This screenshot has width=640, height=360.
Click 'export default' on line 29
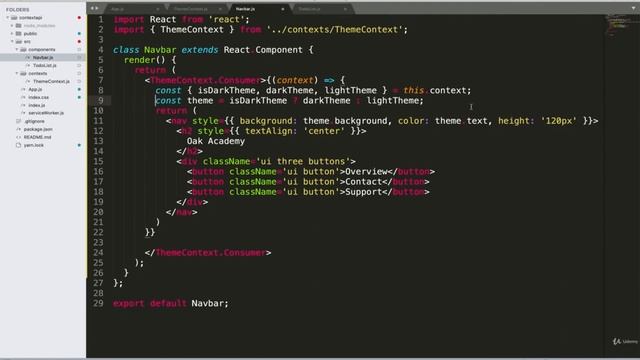coord(150,303)
